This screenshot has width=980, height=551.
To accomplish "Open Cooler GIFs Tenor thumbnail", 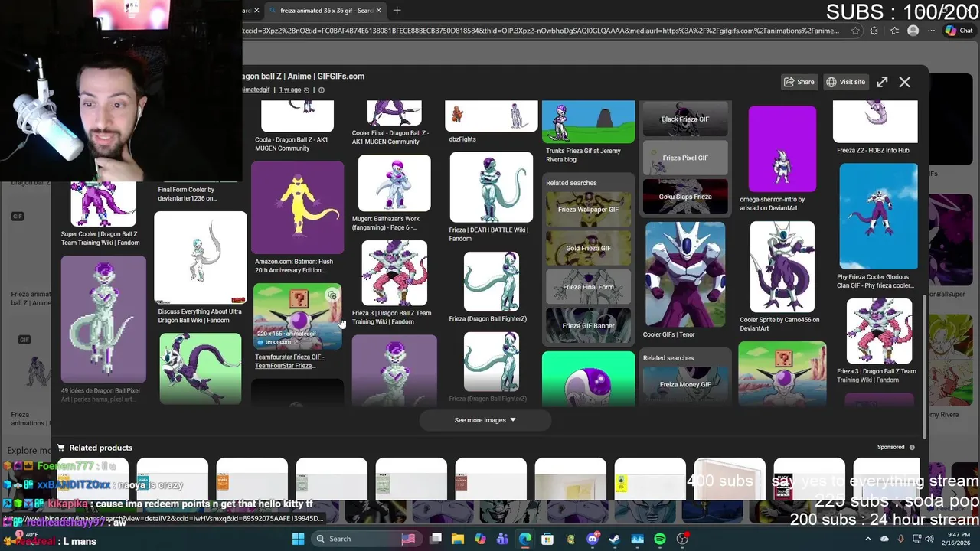I will coord(685,275).
